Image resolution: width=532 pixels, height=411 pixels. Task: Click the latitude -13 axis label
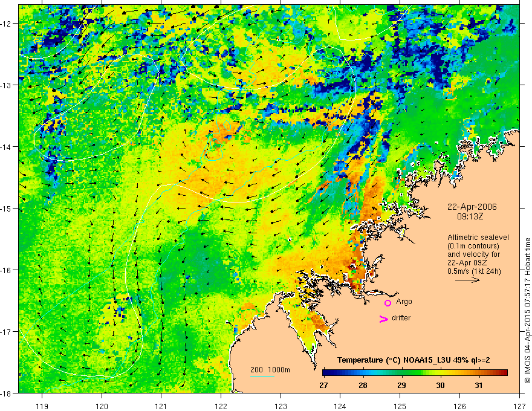7,85
